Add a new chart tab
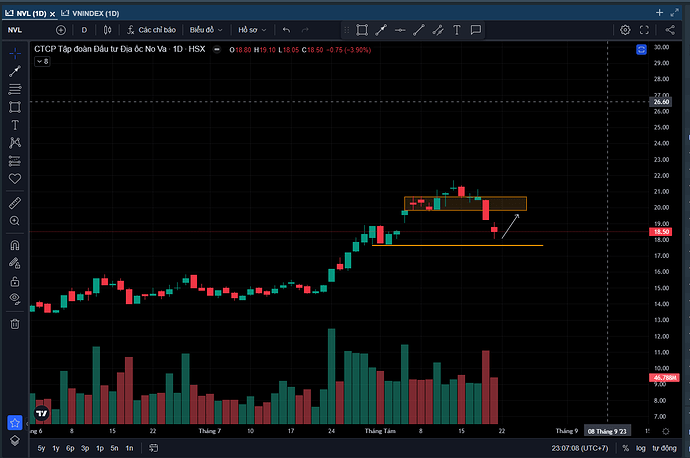 click(659, 12)
